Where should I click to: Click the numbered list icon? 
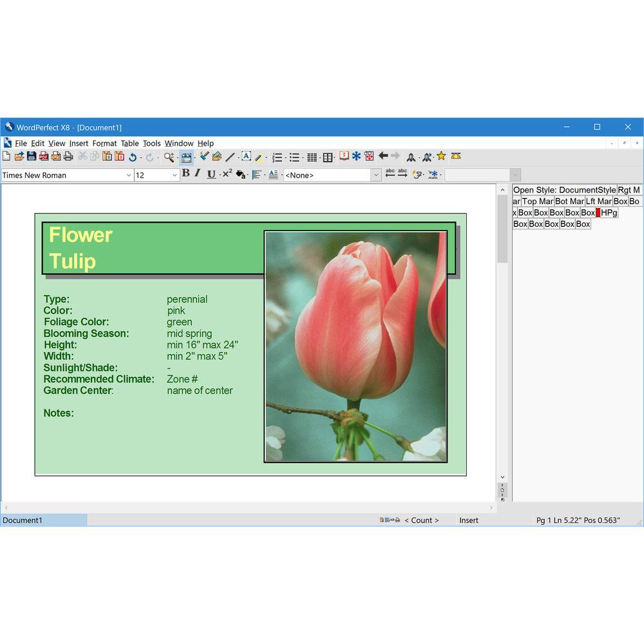pos(278,157)
